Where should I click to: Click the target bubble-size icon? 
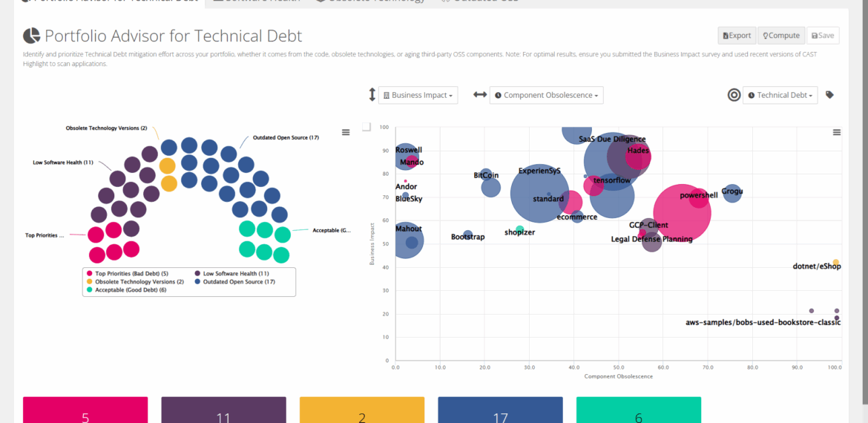pos(734,95)
